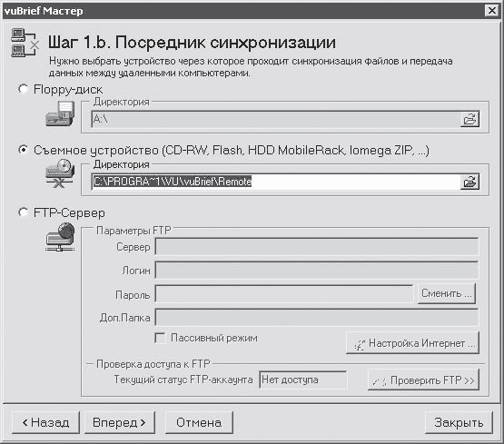Open folder browser for removable device directory
This screenshot has height=444, width=504.
point(469,183)
